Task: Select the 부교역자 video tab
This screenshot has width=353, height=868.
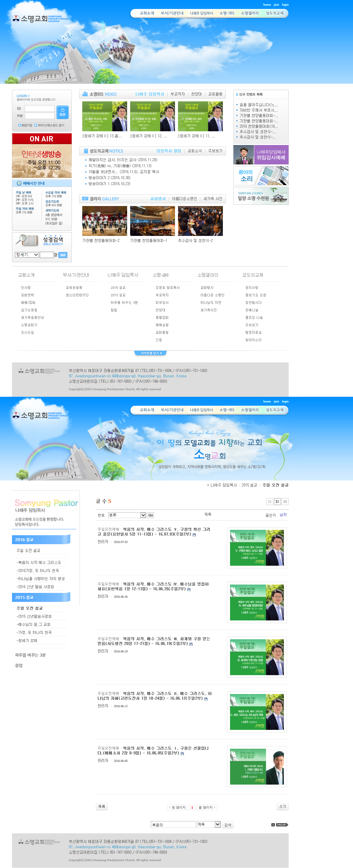Action: [x=177, y=94]
